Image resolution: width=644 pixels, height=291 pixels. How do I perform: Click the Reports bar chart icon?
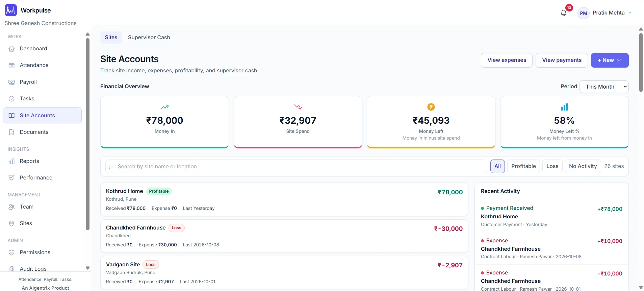coord(11,161)
